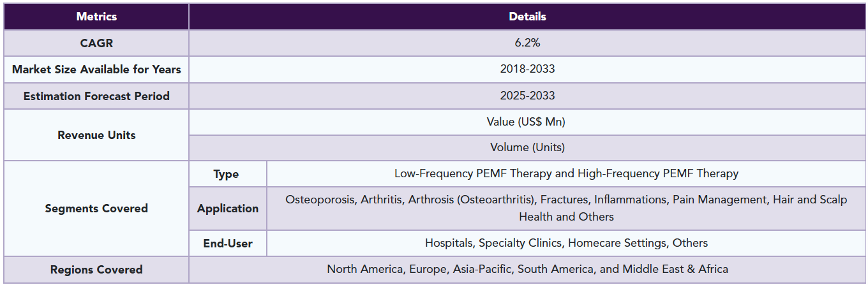Select the CAGR row label
Screen dimensions: 868x285
pos(96,43)
